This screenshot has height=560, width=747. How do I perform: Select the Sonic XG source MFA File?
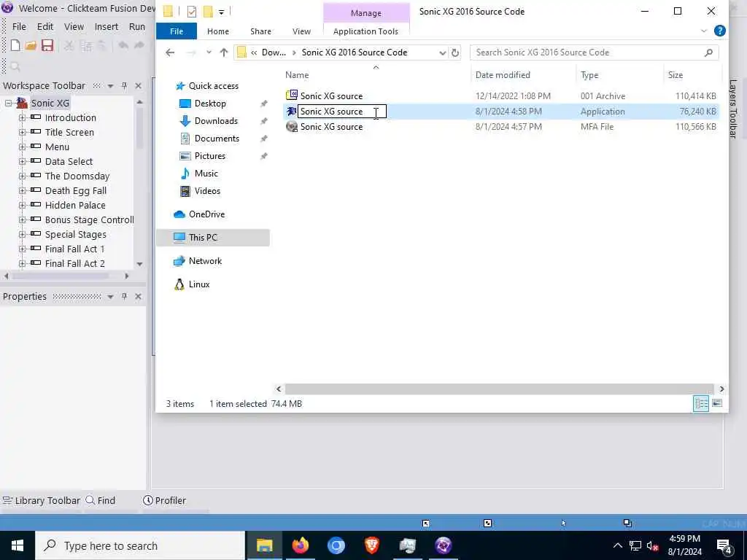500,127
